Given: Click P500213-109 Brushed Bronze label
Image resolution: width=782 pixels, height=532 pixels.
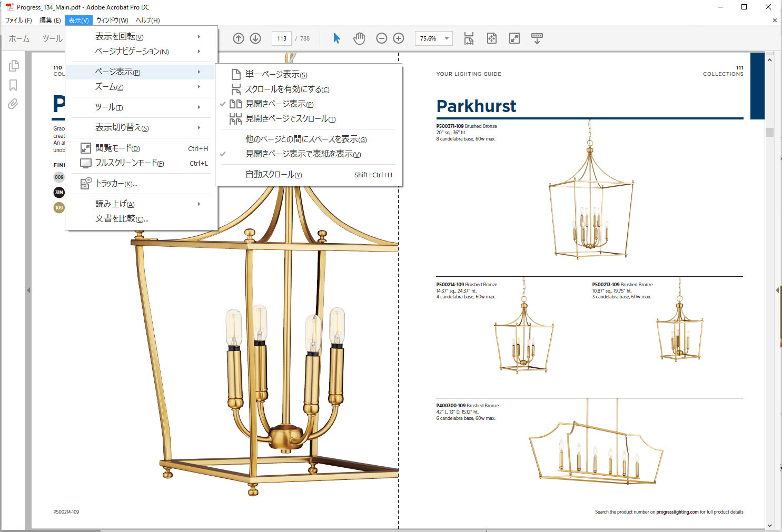Looking at the screenshot, I should coord(622,285).
